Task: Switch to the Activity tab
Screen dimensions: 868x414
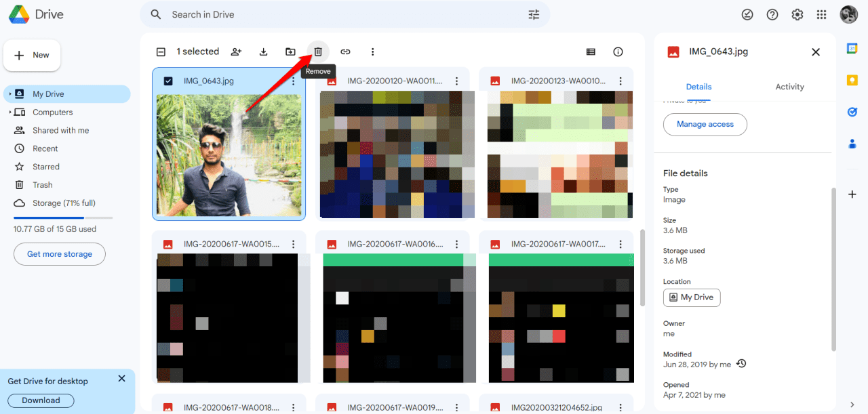Action: [789, 87]
